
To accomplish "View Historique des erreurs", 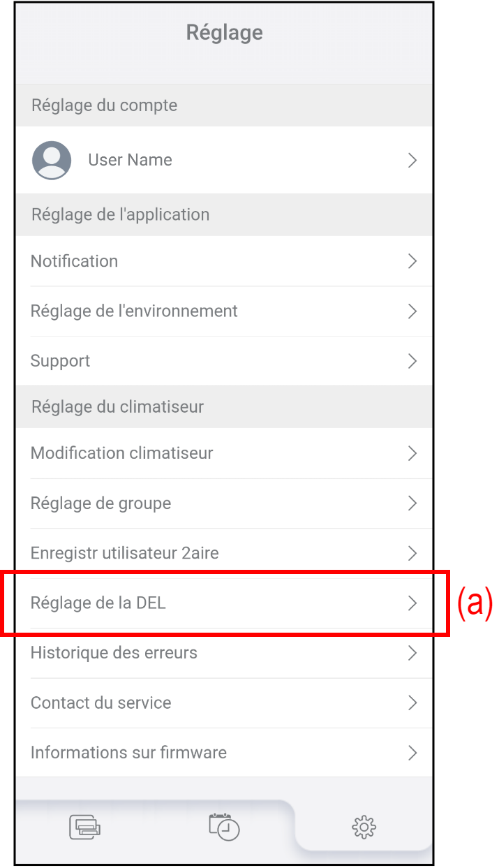I will pos(114,653).
